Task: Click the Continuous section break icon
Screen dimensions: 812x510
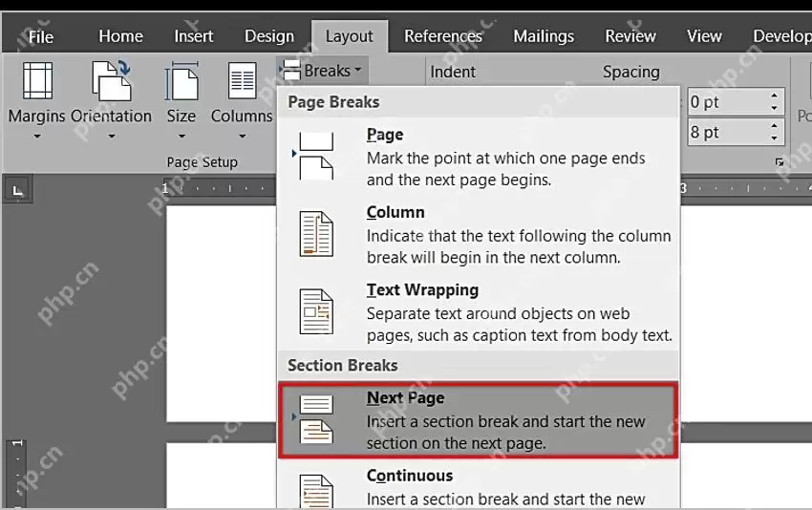Action: tap(316, 491)
